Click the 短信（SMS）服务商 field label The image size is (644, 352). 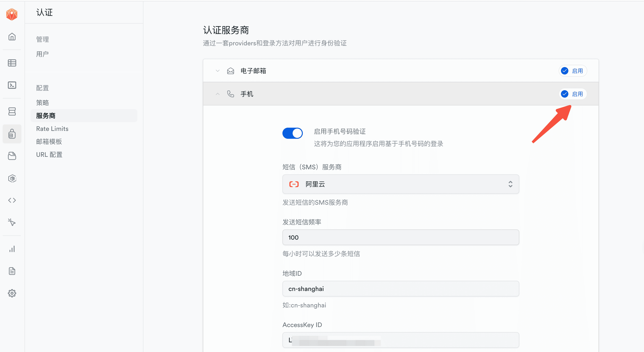click(312, 167)
